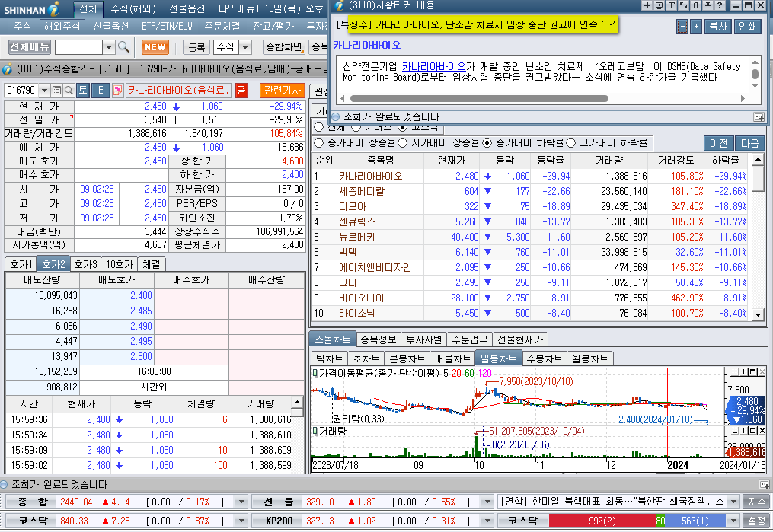
Task: Select 종가대비 하락률 radio button
Action: coord(487,143)
